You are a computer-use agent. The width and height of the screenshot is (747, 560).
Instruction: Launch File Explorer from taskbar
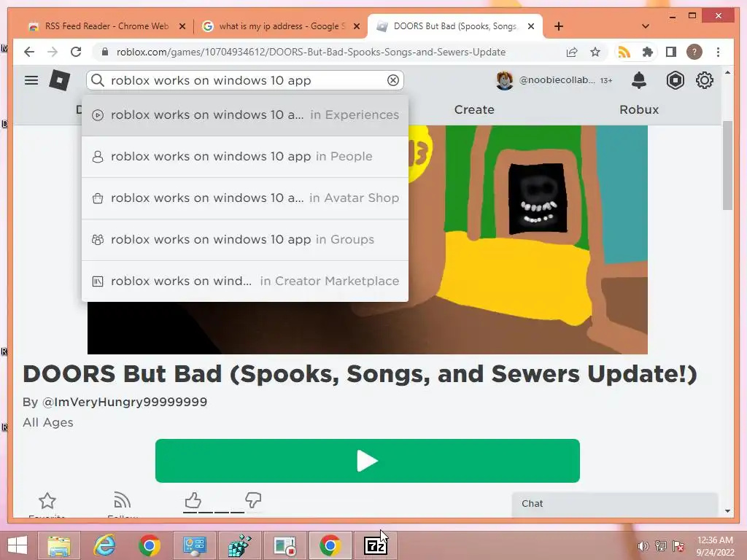point(59,545)
